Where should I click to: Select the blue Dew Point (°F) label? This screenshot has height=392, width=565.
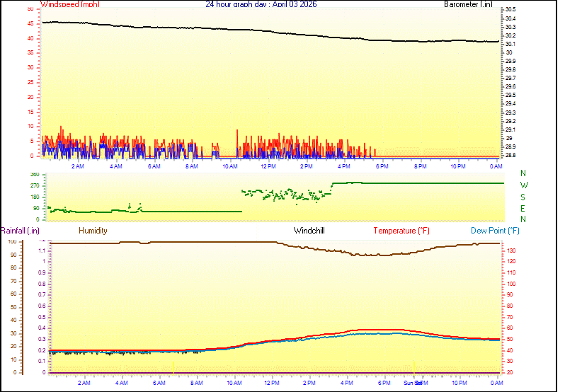[x=495, y=231]
